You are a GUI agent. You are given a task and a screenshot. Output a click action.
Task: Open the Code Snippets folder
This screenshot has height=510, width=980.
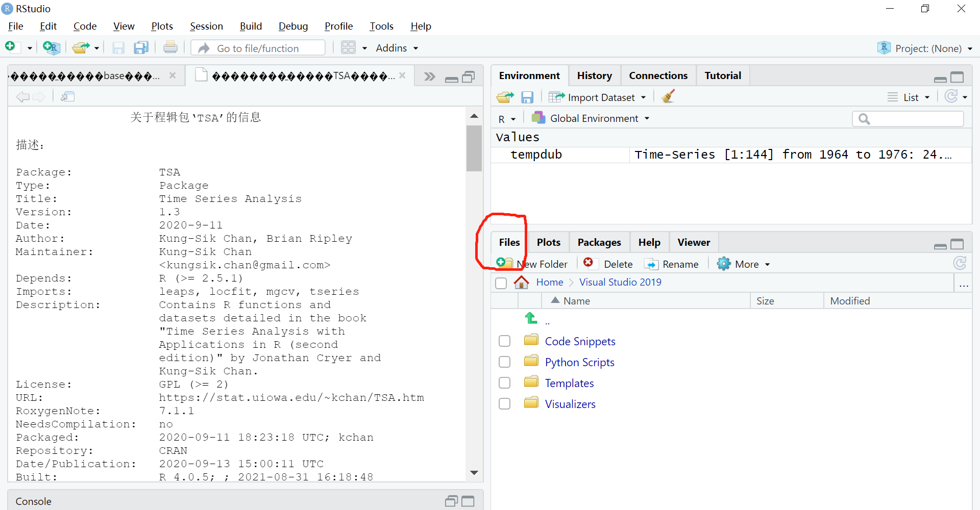point(580,341)
